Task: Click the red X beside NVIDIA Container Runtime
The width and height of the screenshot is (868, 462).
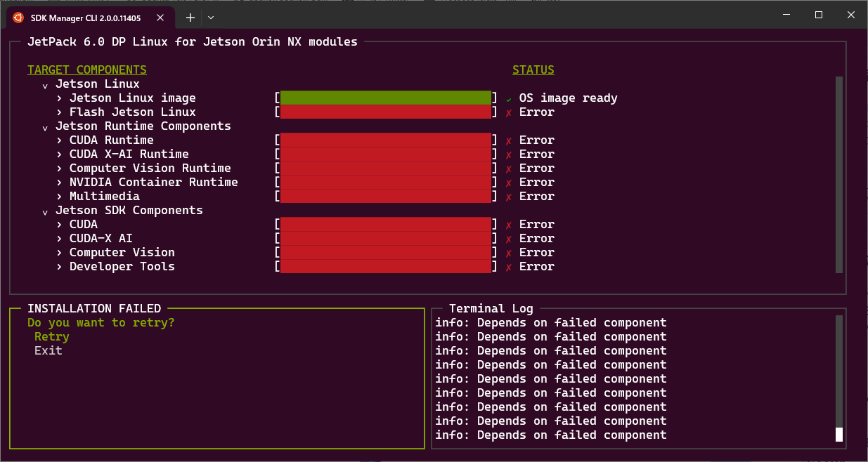Action: 510,182
